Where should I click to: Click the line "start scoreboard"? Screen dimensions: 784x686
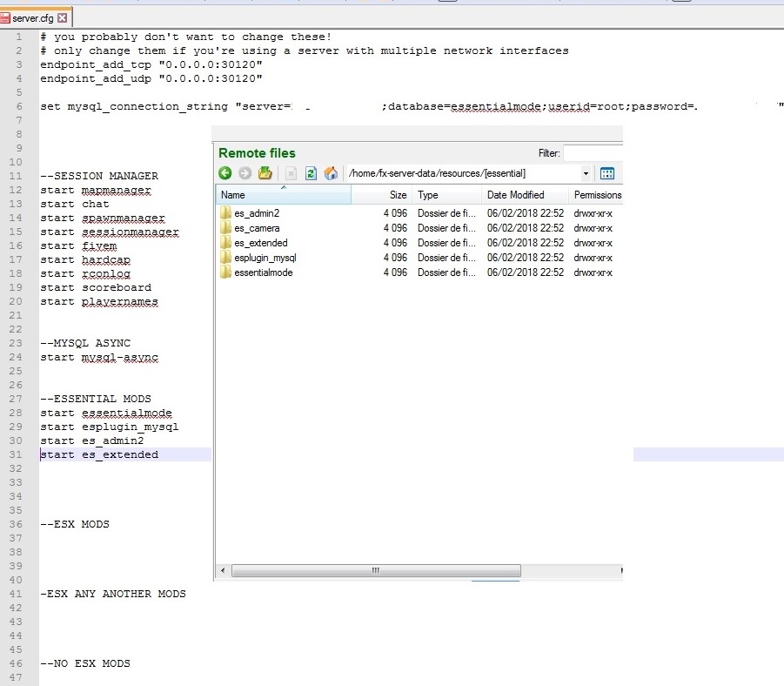point(96,287)
